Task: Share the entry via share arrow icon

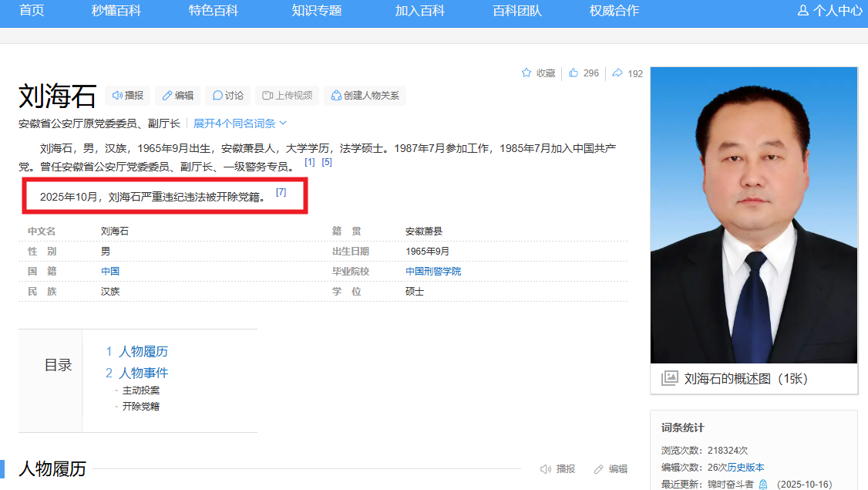Action: point(617,73)
